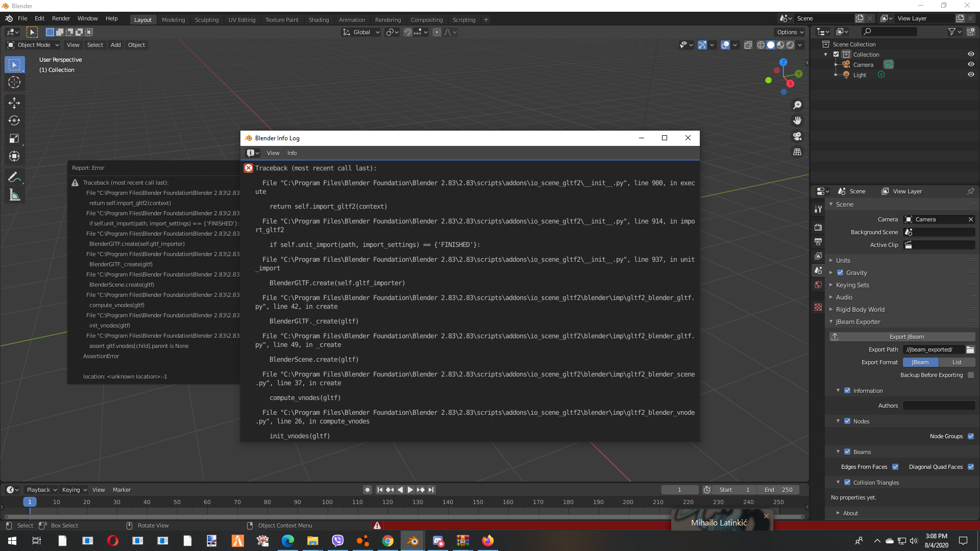Click the Export JBeam button
This screenshot has width=980, height=551.
902,337
